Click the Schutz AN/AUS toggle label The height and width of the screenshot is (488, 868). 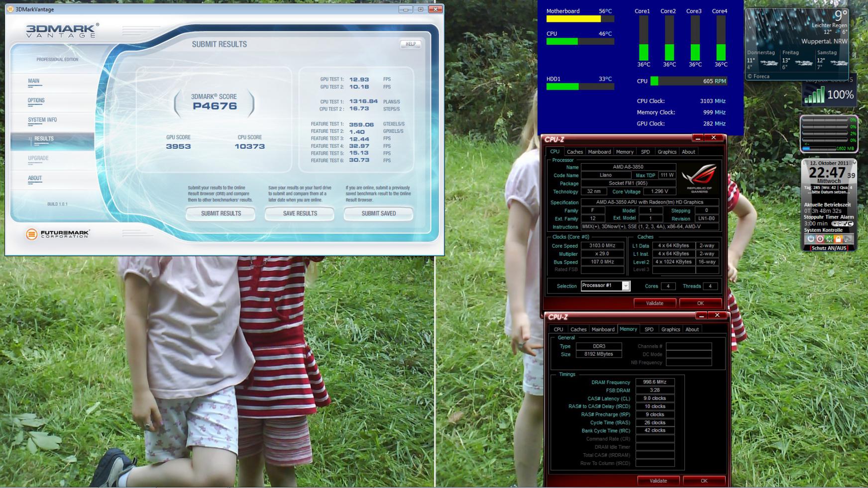(x=829, y=248)
